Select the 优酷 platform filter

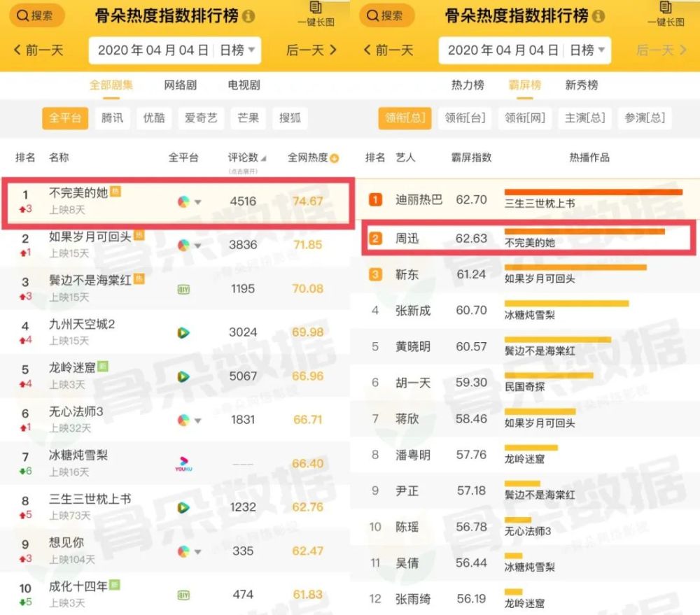coord(154,118)
